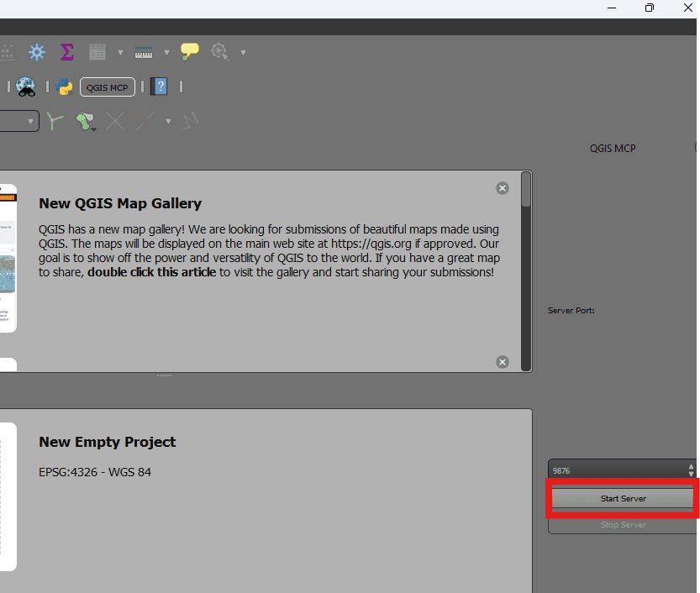Click the disabled Stop Server button

[624, 525]
